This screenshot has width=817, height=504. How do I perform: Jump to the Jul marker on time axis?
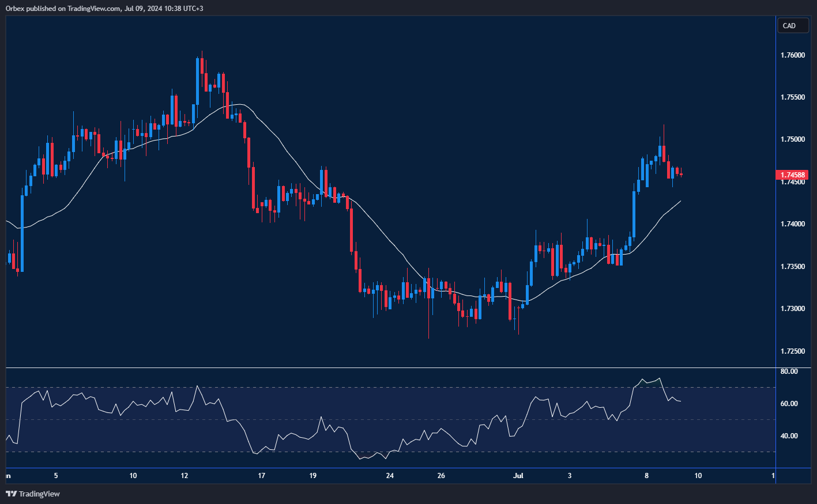(518, 476)
